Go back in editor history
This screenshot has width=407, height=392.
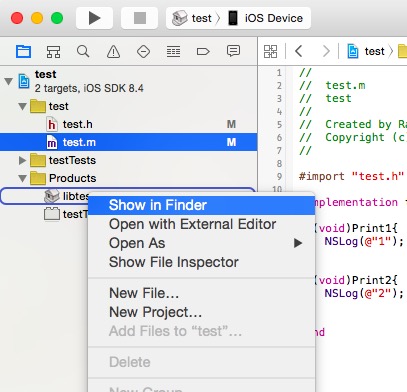299,51
